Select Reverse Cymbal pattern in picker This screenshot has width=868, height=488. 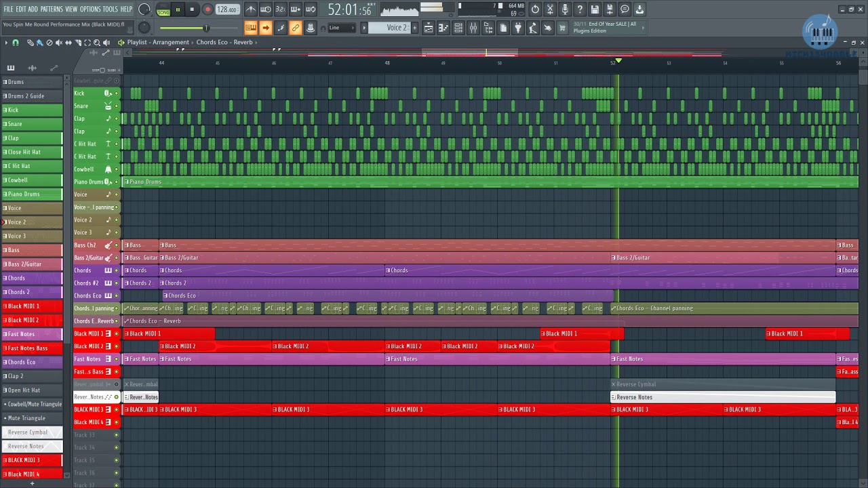pos(32,432)
